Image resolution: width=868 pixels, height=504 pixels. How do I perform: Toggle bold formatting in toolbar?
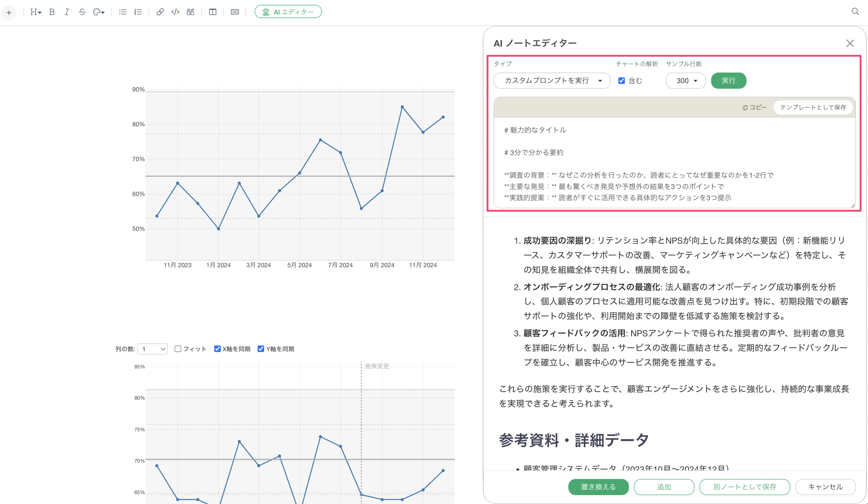52,12
